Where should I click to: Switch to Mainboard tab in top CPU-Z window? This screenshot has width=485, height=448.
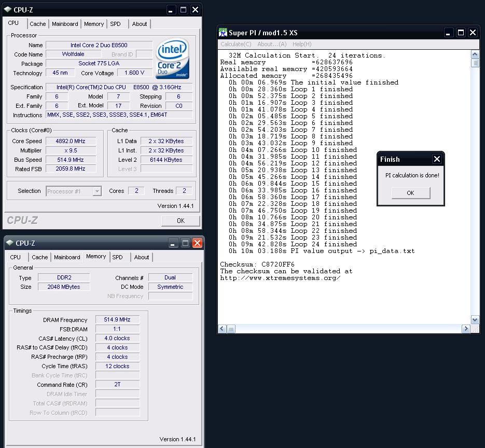click(65, 24)
